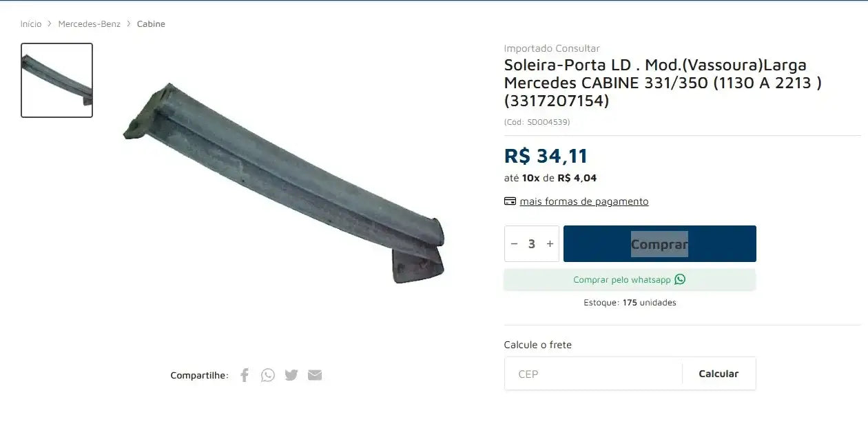Click Calcular shipping button

tap(719, 374)
